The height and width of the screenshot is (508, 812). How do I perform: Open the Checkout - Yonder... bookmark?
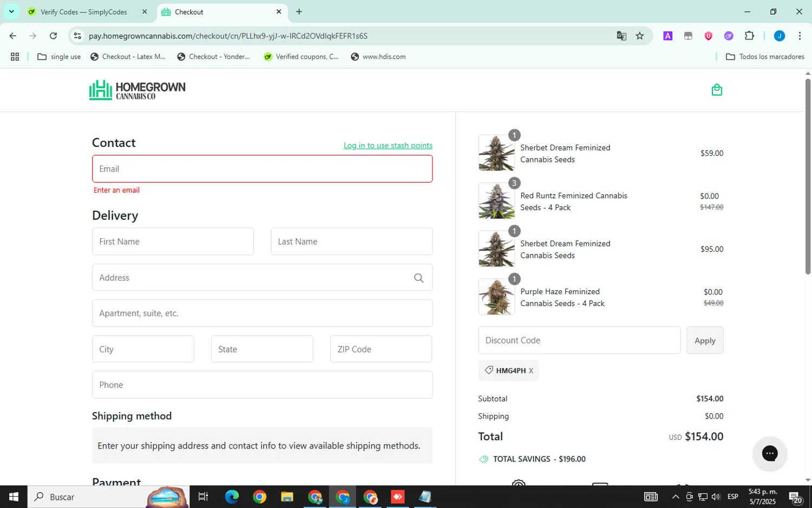click(213, 56)
